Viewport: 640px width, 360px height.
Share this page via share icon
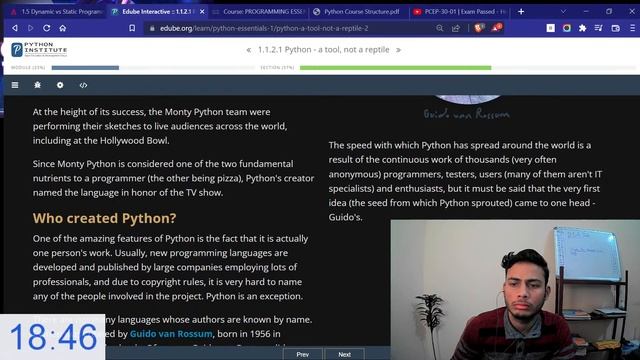456,28
